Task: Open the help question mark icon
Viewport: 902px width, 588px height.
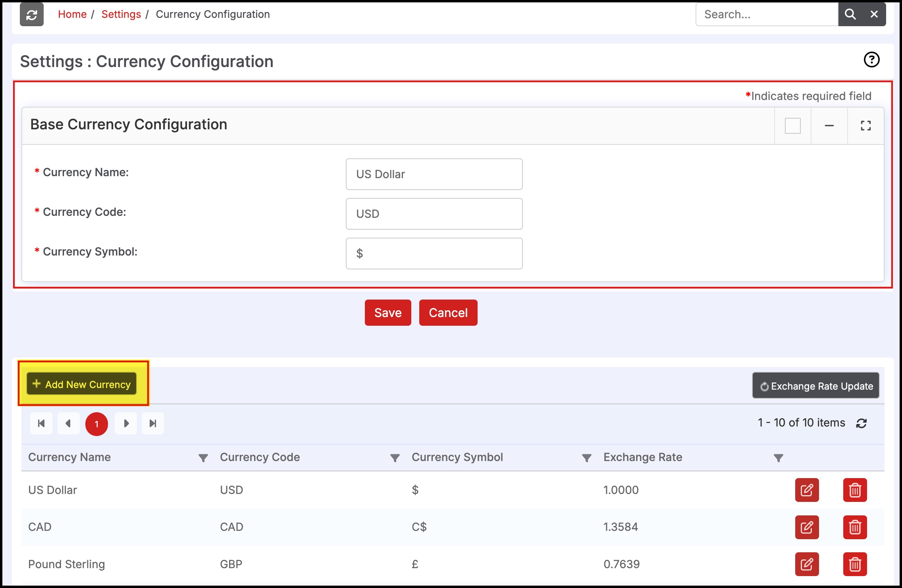Action: click(871, 60)
